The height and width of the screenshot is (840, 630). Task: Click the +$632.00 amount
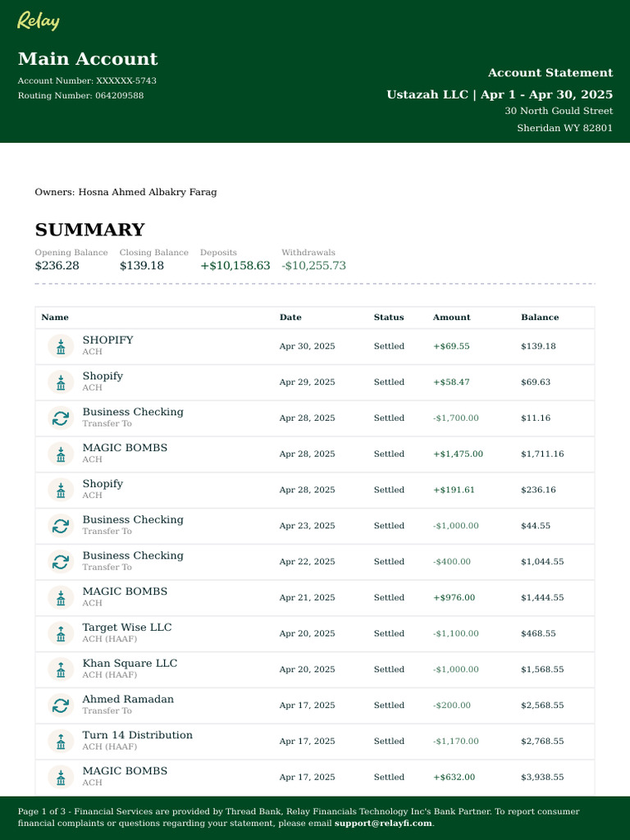point(454,778)
